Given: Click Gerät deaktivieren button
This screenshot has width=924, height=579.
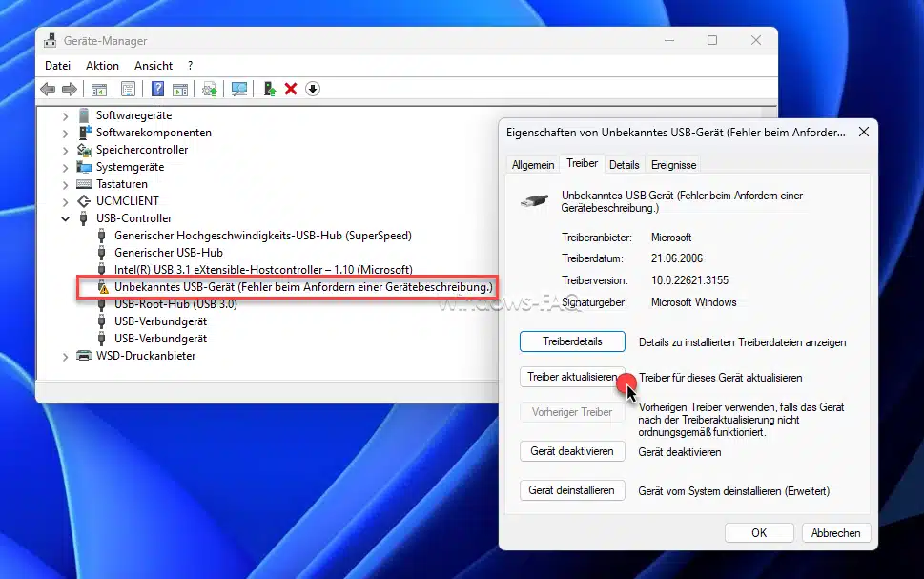Looking at the screenshot, I should pos(572,451).
